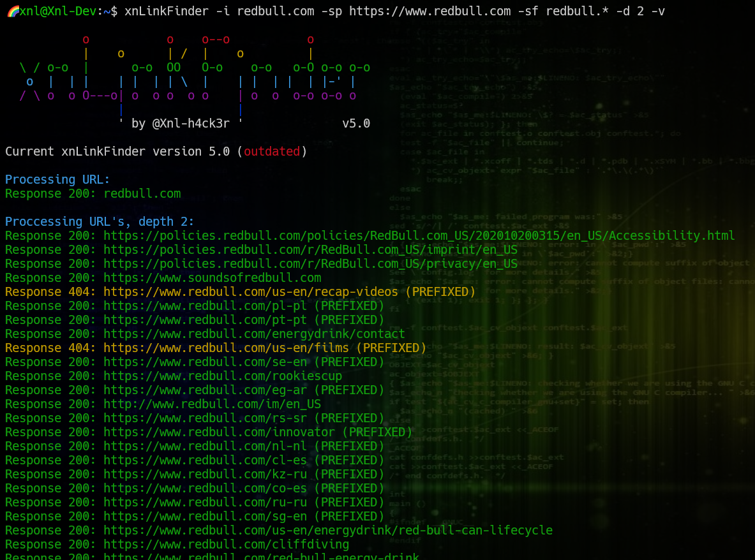Click 'Response 404:' on recap-videos line
This screenshot has height=560, width=755.
[50, 291]
